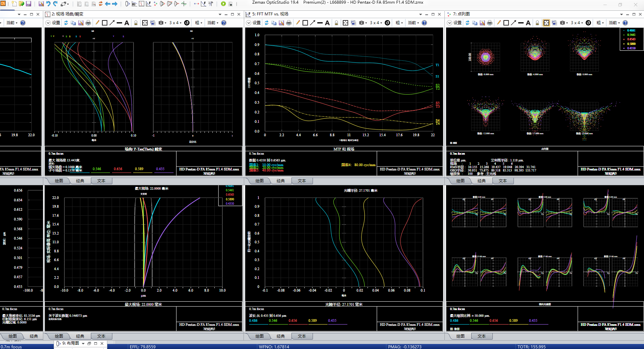Print the spot diagram window

(490, 23)
